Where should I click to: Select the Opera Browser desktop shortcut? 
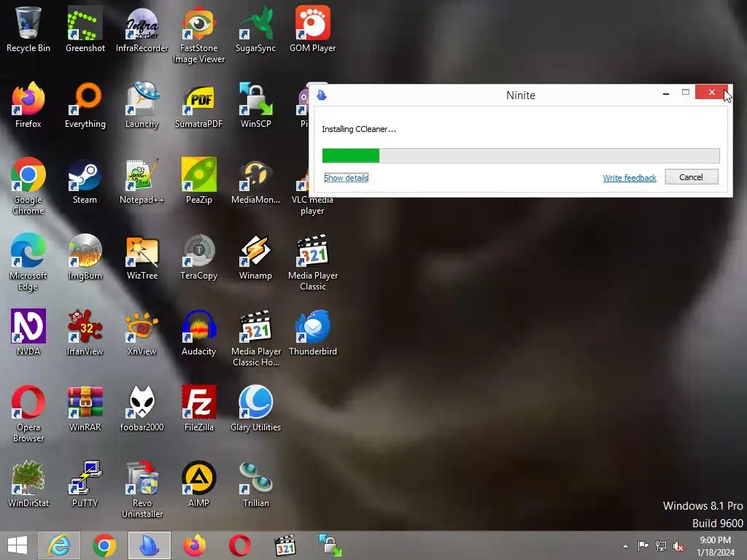tap(28, 413)
